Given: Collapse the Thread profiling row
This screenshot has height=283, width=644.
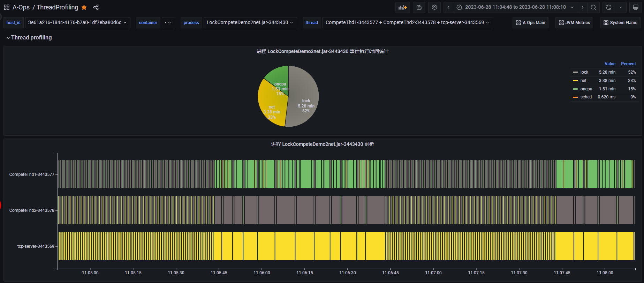Looking at the screenshot, I should click(x=31, y=38).
